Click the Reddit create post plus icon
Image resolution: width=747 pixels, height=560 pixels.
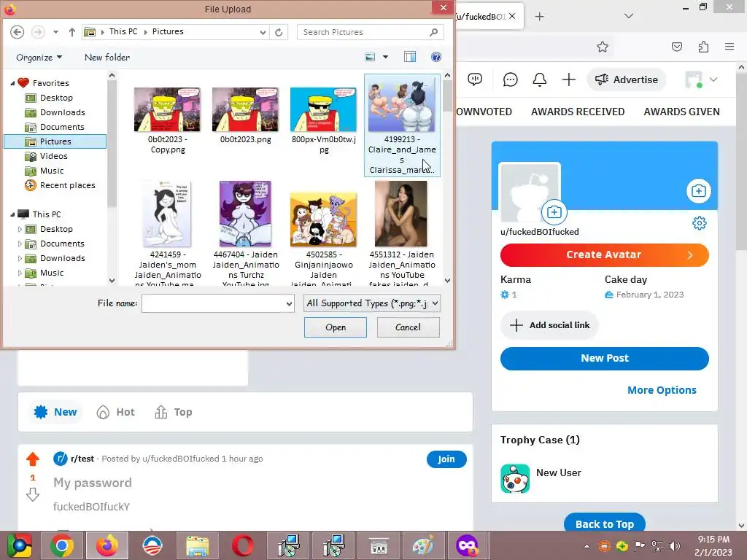569,79
